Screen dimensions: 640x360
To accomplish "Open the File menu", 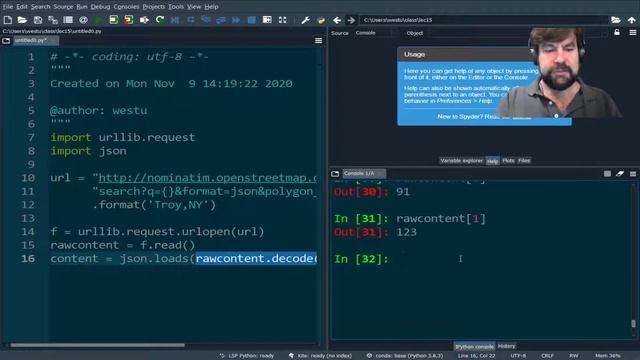I will tap(8, 7).
